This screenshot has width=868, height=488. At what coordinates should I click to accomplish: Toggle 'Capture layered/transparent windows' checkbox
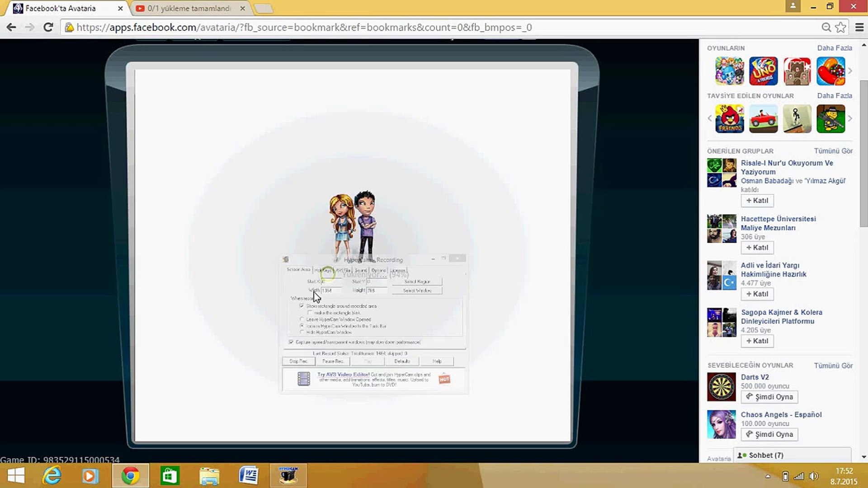(291, 342)
